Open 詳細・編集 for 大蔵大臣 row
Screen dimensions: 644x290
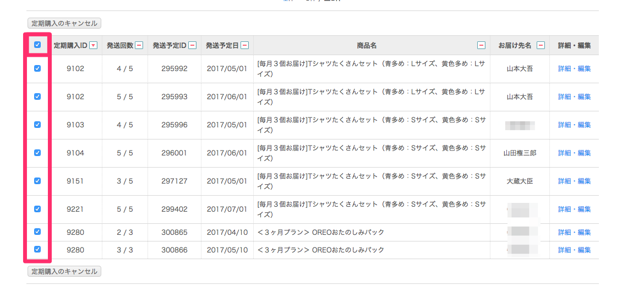(x=574, y=181)
